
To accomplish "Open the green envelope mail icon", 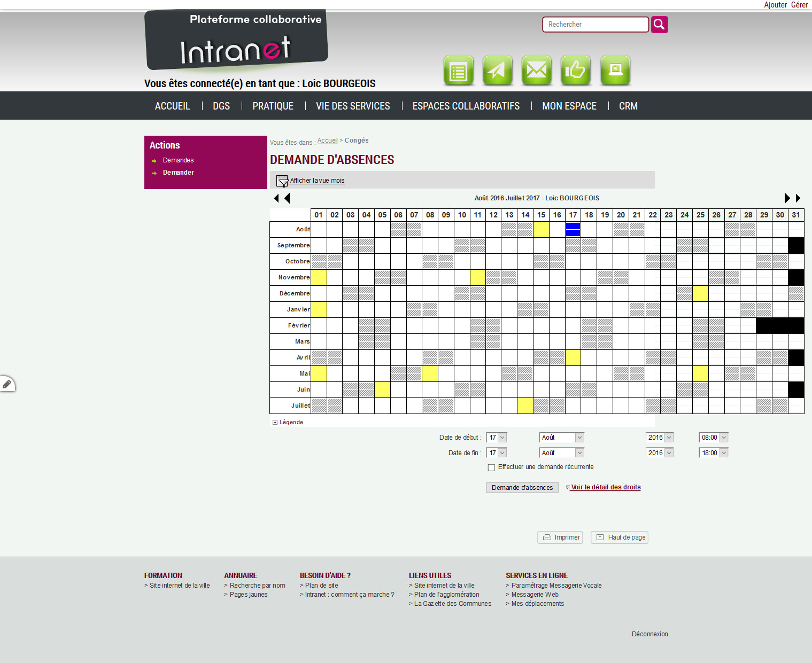I will 537,71.
